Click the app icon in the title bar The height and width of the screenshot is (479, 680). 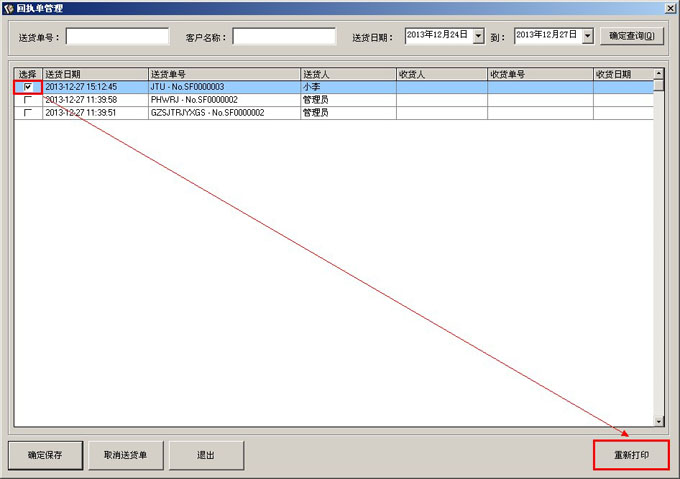pyautogui.click(x=8, y=8)
